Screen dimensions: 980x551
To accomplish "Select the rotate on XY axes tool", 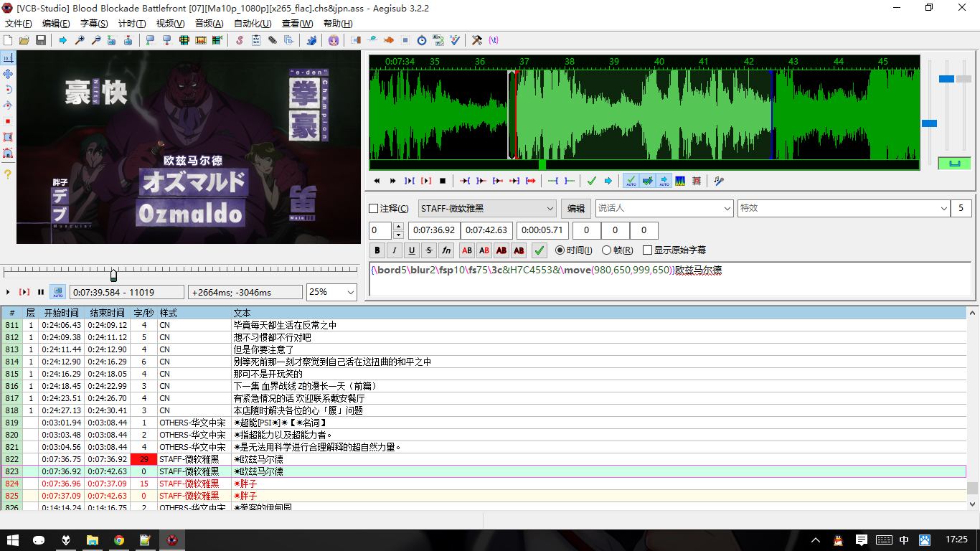I will pyautogui.click(x=8, y=105).
